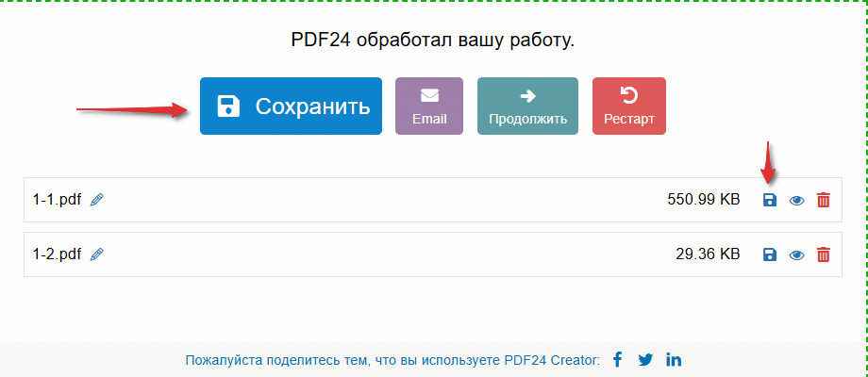The width and height of the screenshot is (868, 377).
Task: Click the large blue Сохранить button
Action: (x=291, y=107)
